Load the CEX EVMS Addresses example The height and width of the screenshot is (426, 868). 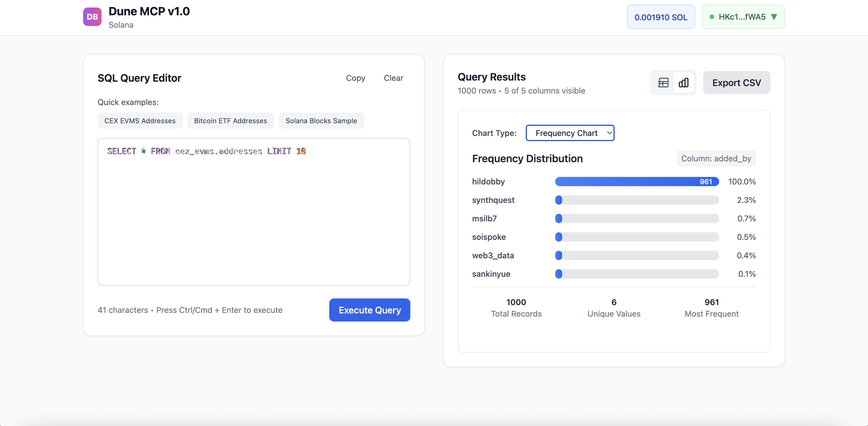[x=140, y=121]
